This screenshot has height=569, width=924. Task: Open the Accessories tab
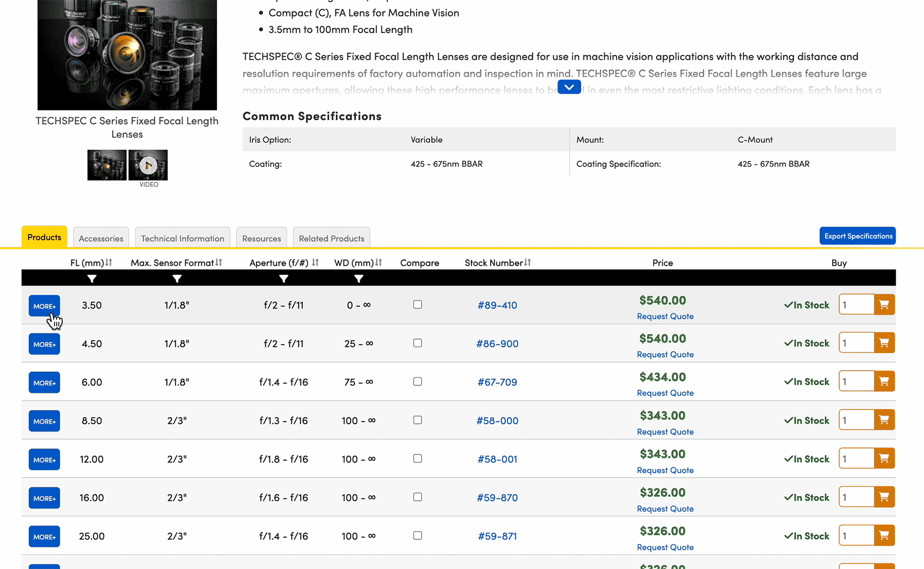[x=101, y=239]
